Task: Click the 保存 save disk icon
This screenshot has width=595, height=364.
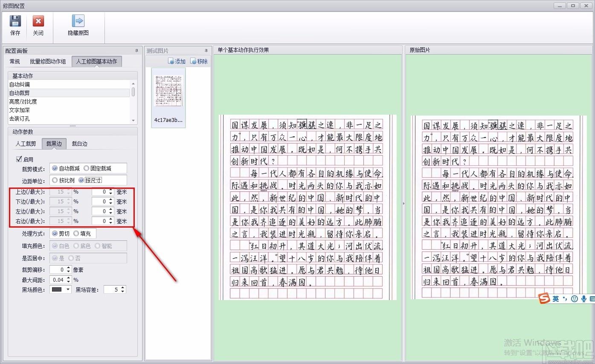Action: coord(15,21)
